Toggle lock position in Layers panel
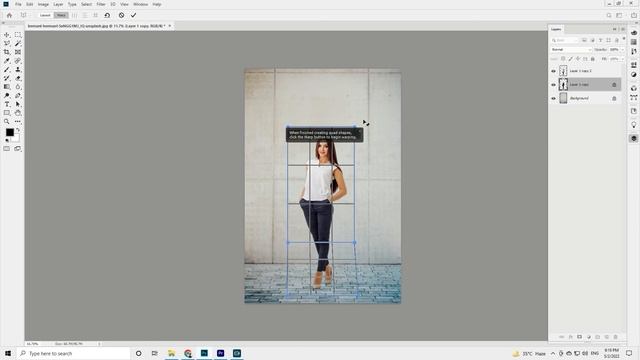 pyautogui.click(x=578, y=59)
